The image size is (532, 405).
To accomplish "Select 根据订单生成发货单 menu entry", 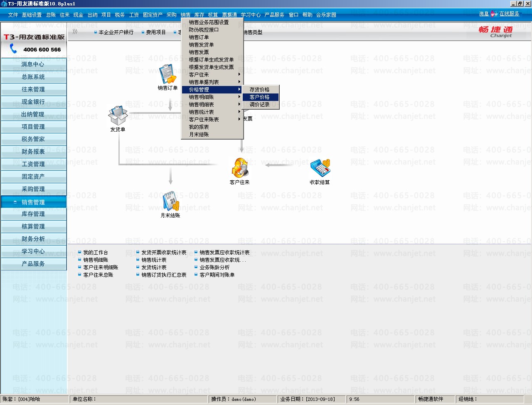I will click(x=212, y=60).
